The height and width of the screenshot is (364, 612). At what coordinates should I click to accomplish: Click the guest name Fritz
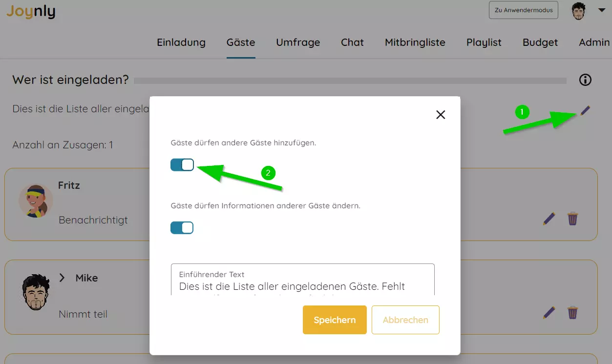(x=69, y=185)
